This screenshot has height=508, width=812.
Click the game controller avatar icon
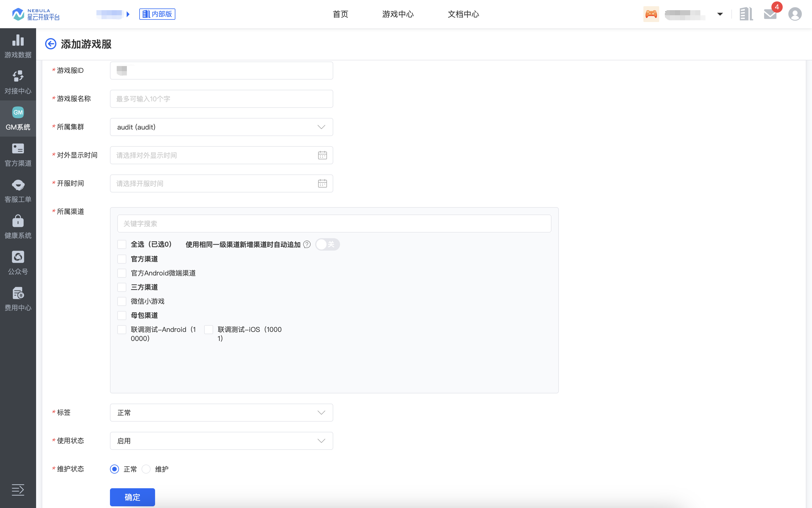point(651,14)
